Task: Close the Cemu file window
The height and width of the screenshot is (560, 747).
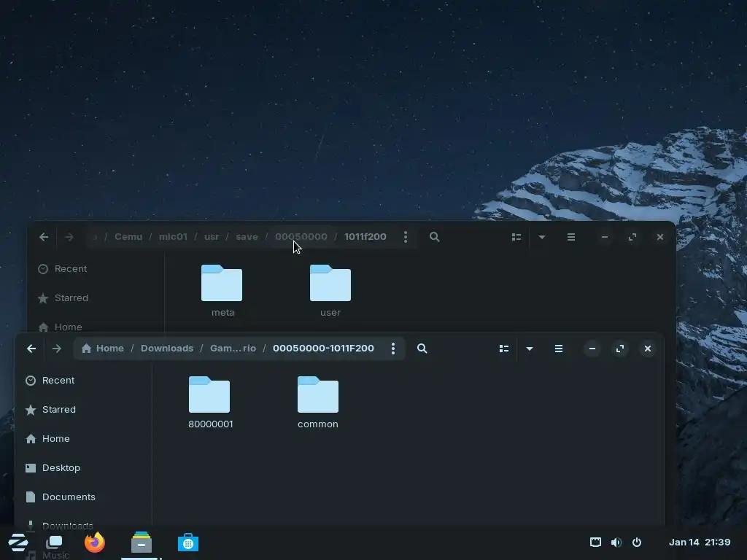Action: click(x=659, y=237)
